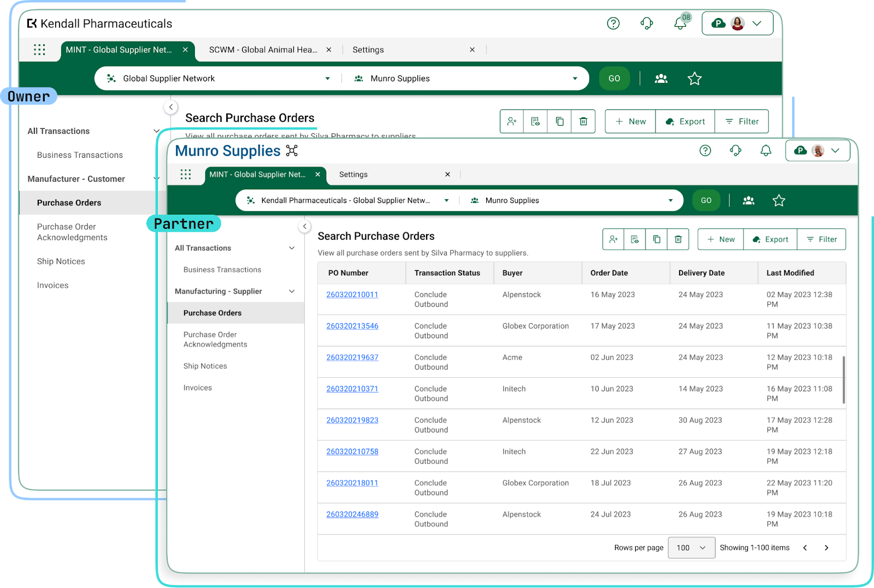Screen dimensions: 874x588
Task: Open app grid launcher in Munro window
Action: tap(186, 175)
